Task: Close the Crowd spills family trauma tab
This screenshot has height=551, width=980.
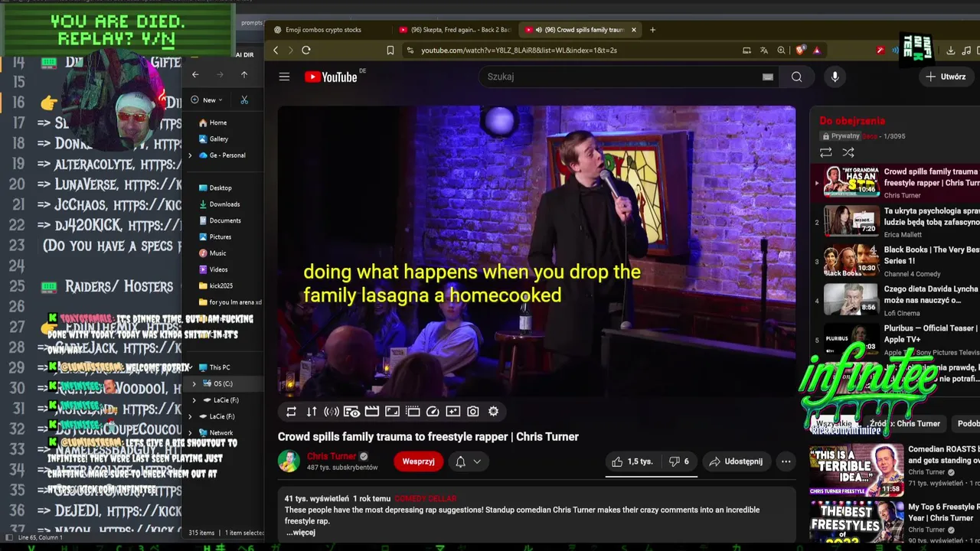Action: [x=633, y=30]
